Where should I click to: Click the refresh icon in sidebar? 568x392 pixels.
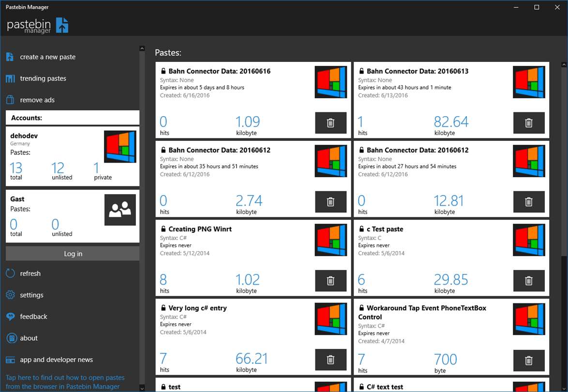click(10, 273)
